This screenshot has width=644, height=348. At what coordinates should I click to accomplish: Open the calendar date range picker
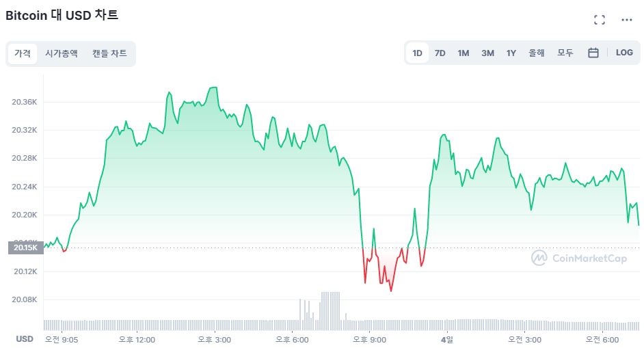593,53
